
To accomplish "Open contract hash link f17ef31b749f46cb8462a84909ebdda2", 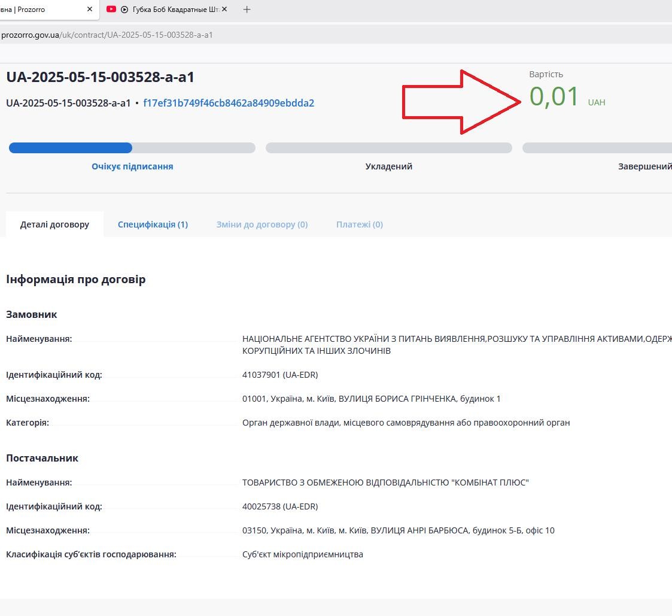I will [229, 103].
